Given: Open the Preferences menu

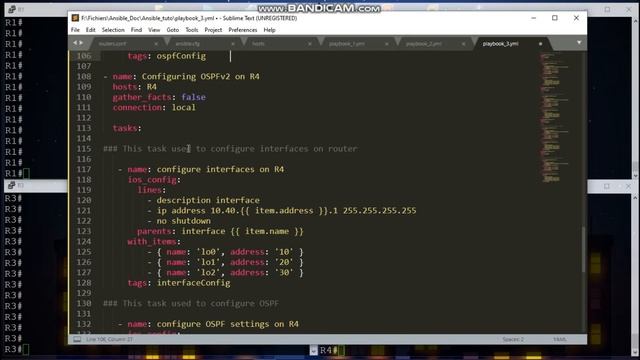Looking at the screenshot, I should click(x=242, y=30).
